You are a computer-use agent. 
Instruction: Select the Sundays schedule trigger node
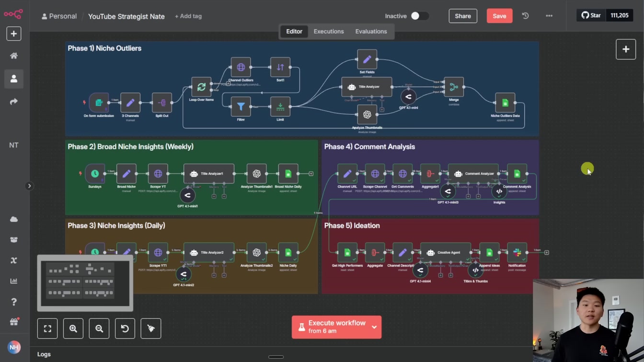point(95,174)
